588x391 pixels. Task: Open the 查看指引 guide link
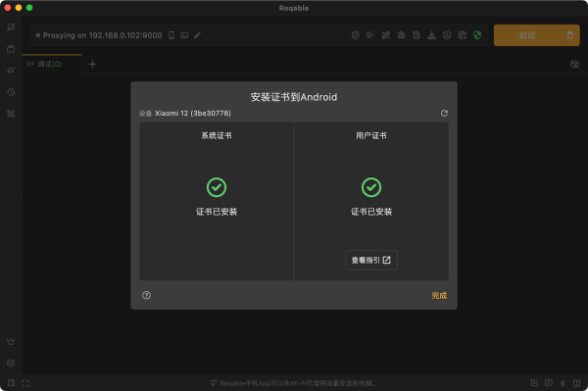coord(370,260)
